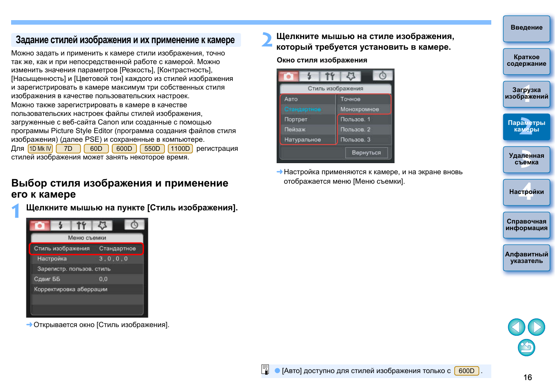
Task: Open Алфавитный указатель index
Action: coord(527,258)
